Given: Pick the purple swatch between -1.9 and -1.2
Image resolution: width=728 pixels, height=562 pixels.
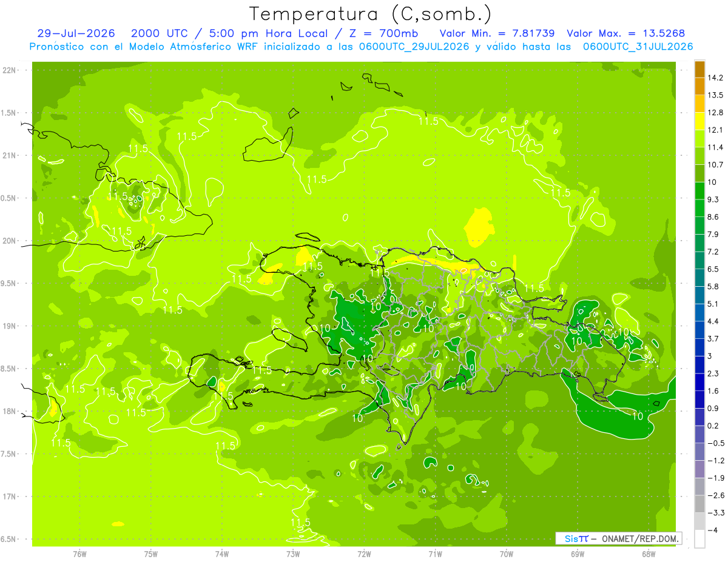Looking at the screenshot, I should (x=699, y=469).
